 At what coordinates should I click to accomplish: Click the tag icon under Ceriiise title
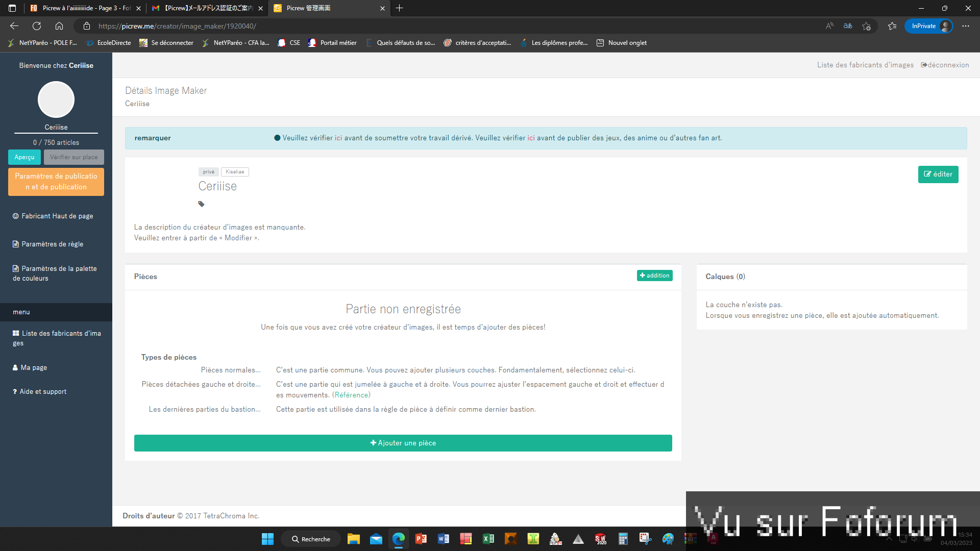click(x=201, y=204)
